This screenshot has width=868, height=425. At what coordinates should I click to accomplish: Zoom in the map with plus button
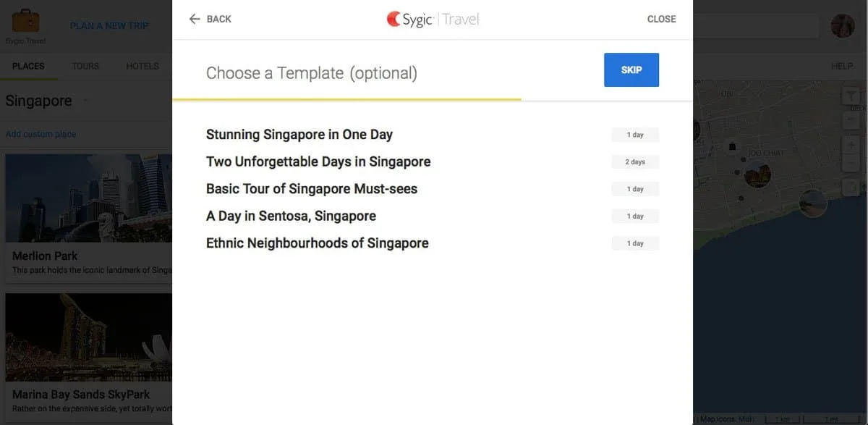point(851,146)
